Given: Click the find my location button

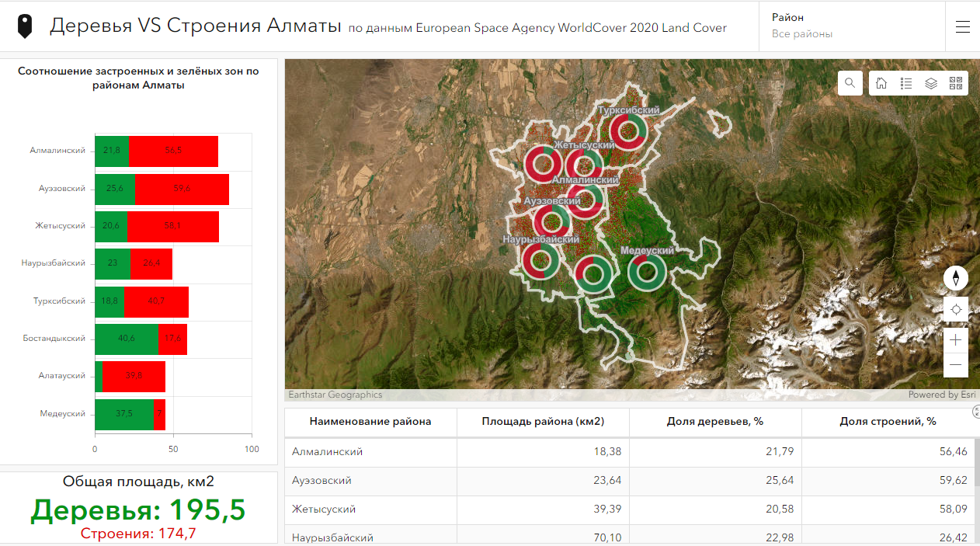Looking at the screenshot, I should coord(956,309).
